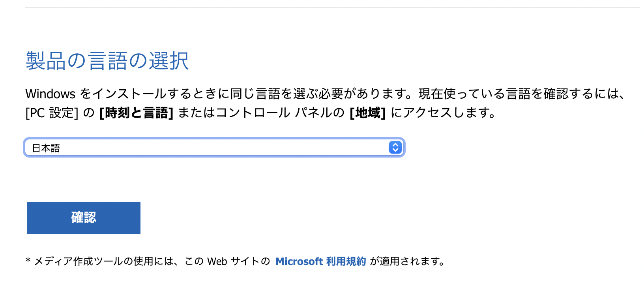Click inside the language selection field
644x293 pixels.
click(158, 147)
